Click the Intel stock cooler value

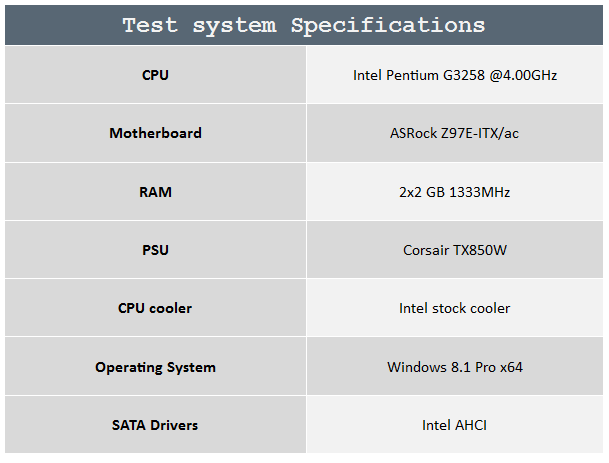click(x=454, y=308)
